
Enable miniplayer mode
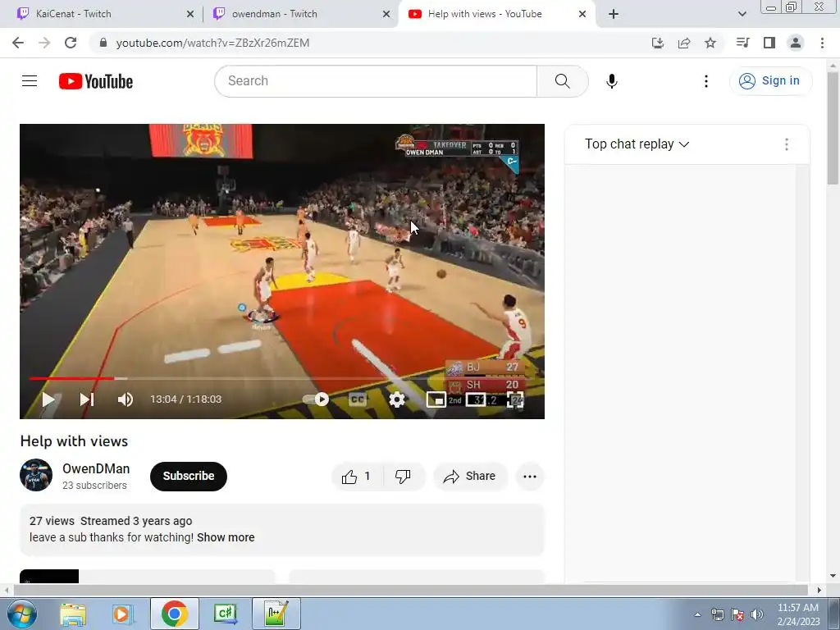point(436,399)
